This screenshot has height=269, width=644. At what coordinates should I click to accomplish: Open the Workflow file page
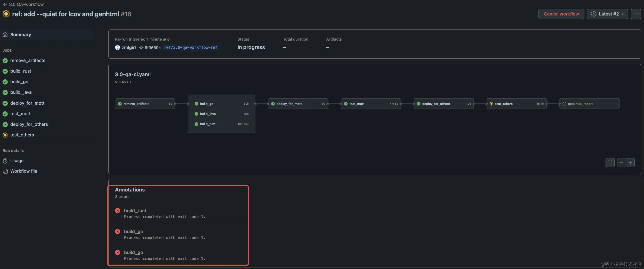(x=24, y=171)
